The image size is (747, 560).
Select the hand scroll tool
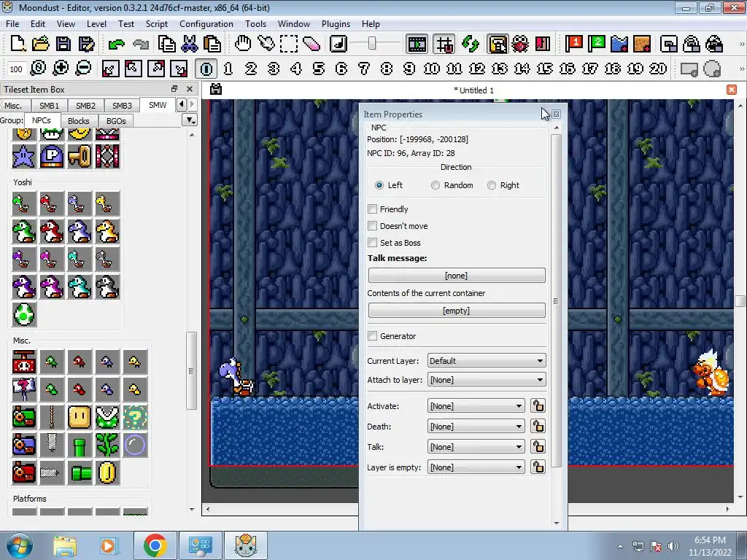tap(243, 44)
